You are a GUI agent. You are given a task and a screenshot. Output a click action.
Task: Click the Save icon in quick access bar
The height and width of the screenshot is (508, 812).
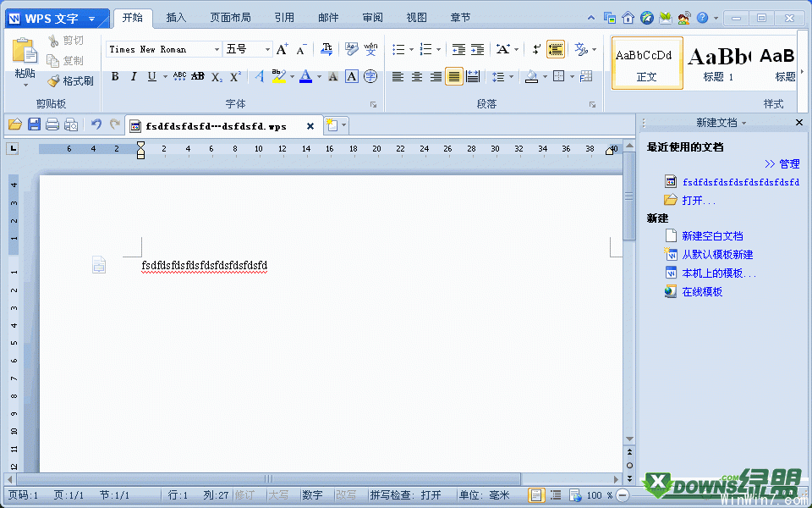coord(34,125)
